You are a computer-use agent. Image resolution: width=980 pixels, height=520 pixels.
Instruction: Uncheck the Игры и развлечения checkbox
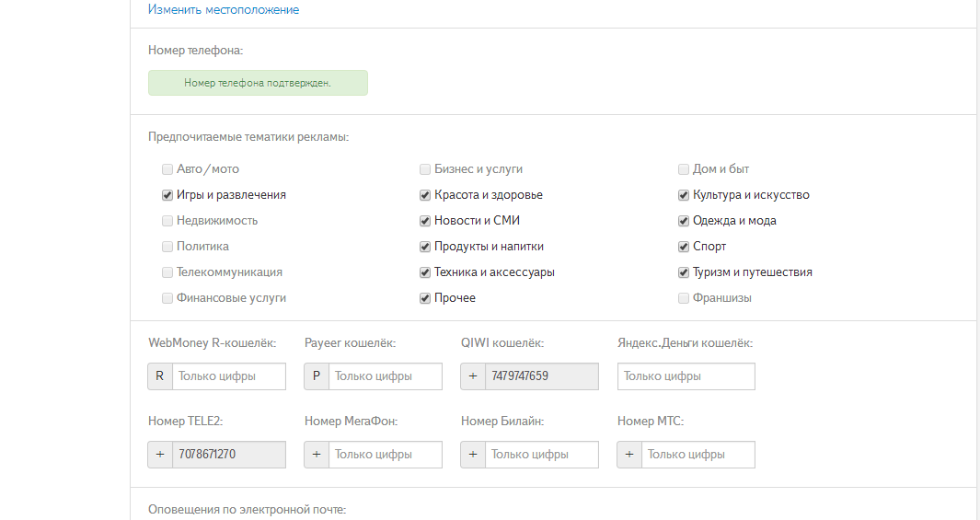point(167,195)
